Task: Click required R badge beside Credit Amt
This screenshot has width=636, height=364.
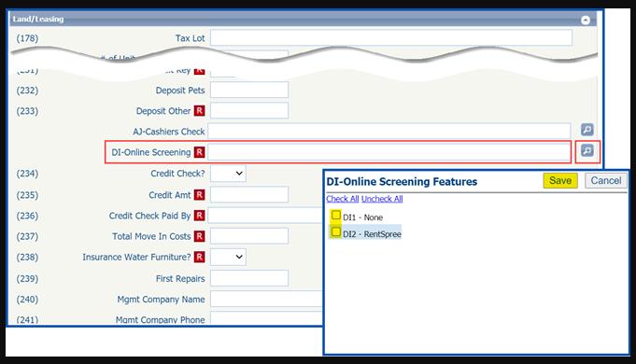Action: (x=199, y=194)
